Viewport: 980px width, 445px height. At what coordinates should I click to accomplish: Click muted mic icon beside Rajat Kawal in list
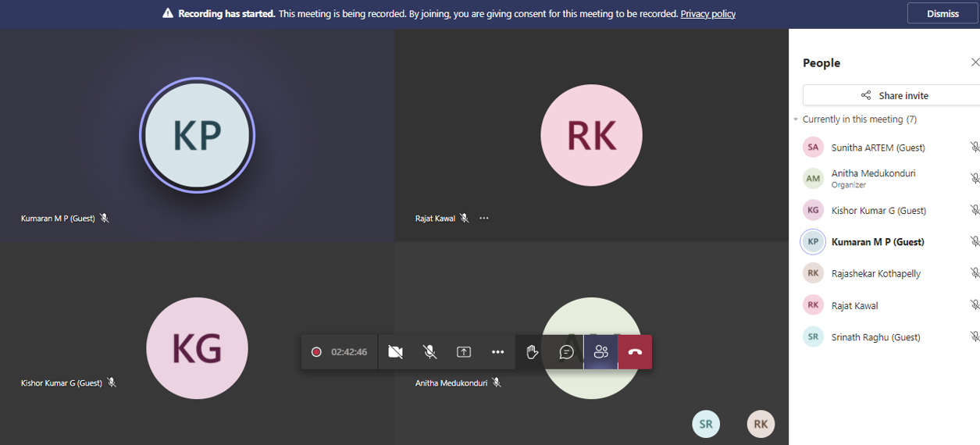[x=975, y=305]
